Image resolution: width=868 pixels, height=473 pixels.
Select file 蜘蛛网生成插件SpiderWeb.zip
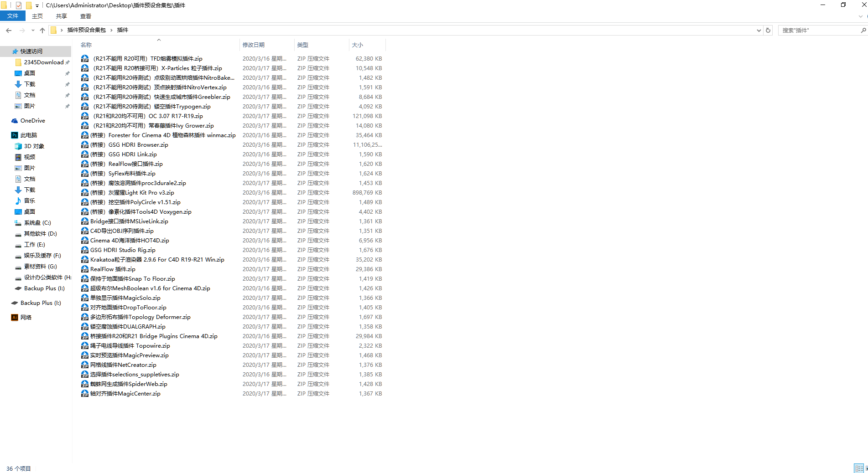(x=129, y=384)
